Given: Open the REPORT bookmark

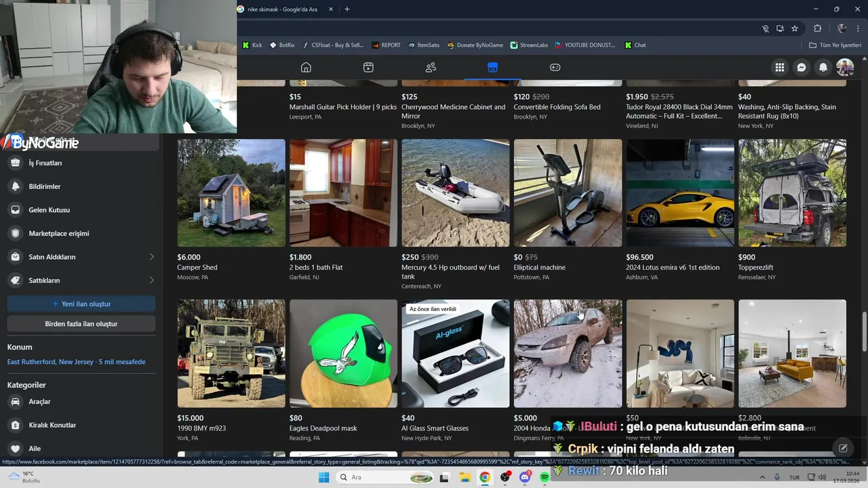Looking at the screenshot, I should [x=386, y=45].
